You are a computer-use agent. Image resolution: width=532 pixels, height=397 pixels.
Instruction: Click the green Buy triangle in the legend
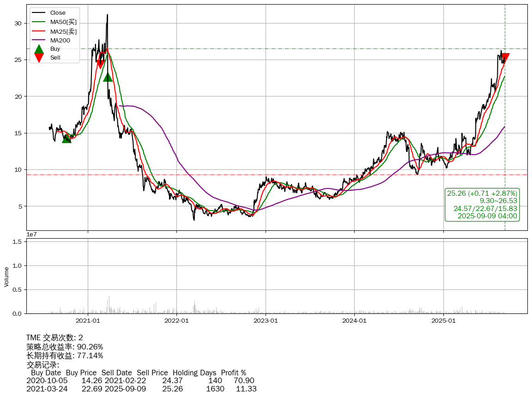(x=39, y=49)
